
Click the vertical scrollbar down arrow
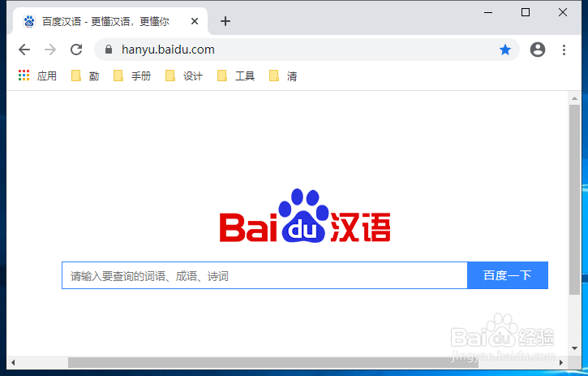click(574, 348)
